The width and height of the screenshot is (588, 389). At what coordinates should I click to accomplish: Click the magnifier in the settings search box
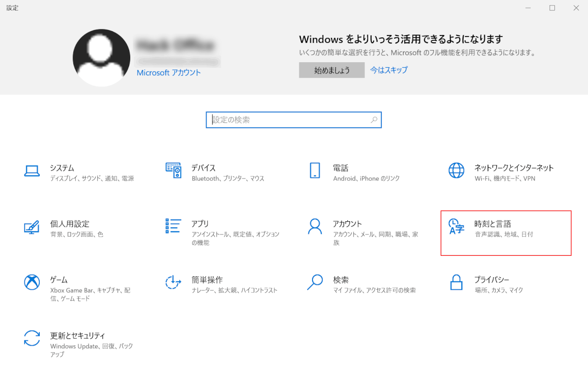[x=374, y=120]
